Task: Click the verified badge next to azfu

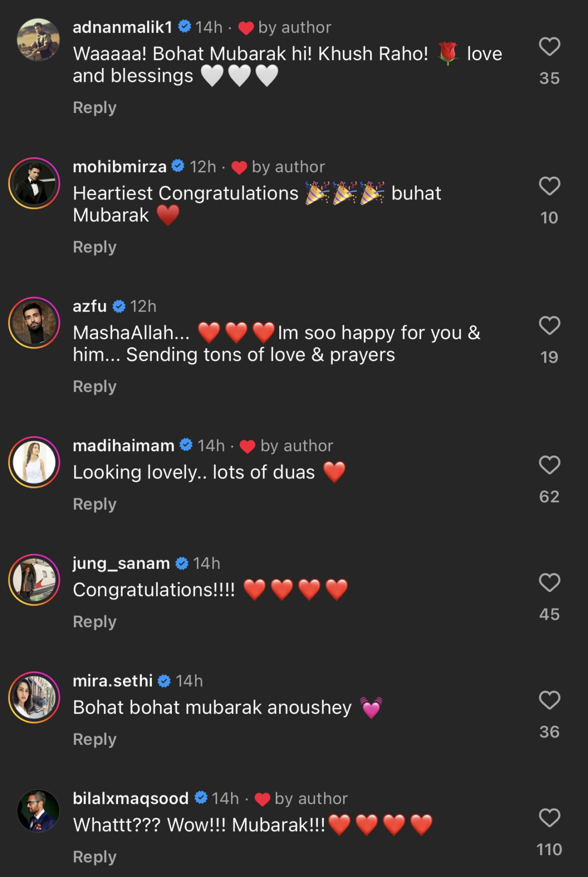Action: click(x=119, y=306)
